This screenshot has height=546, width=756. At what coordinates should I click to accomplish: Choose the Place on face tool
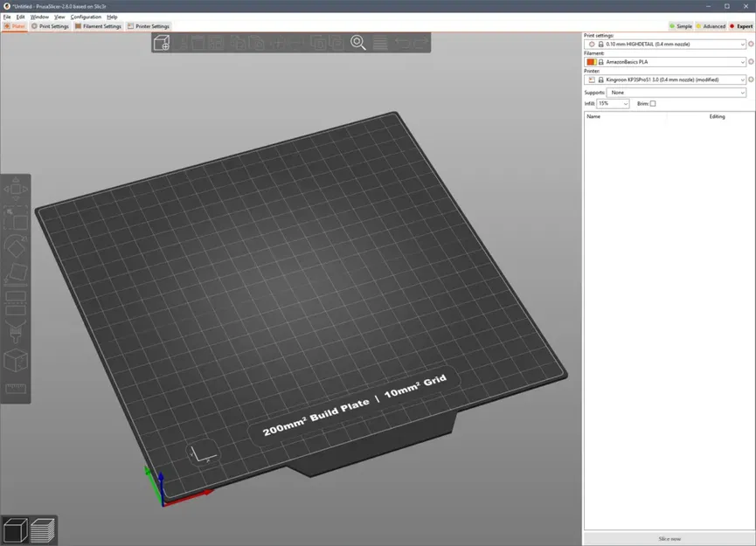(16, 274)
